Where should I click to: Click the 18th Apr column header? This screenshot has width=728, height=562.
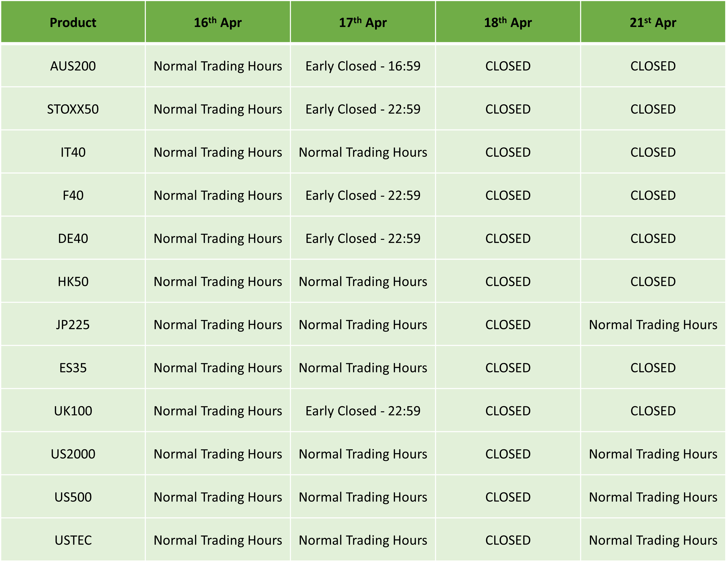(508, 22)
